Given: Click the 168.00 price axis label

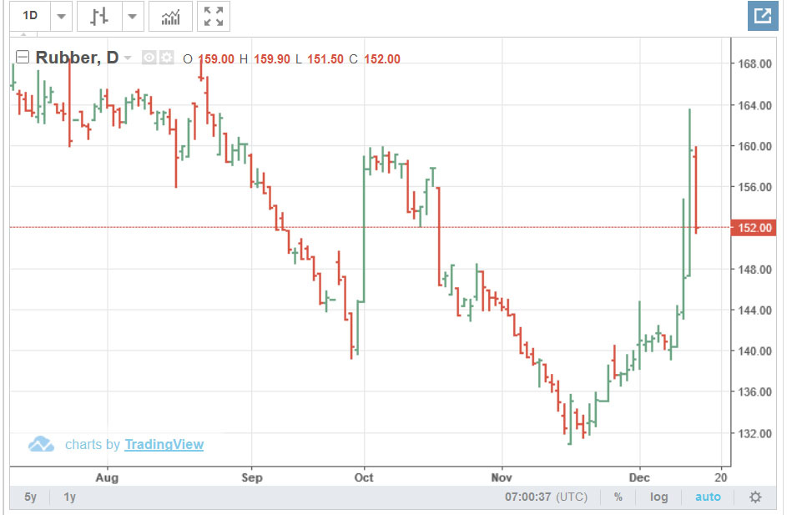Looking at the screenshot, I should (x=754, y=63).
